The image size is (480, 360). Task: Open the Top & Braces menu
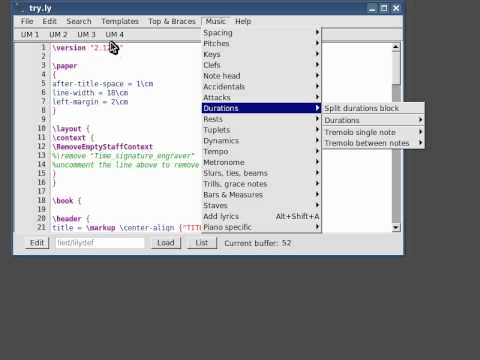(172, 21)
